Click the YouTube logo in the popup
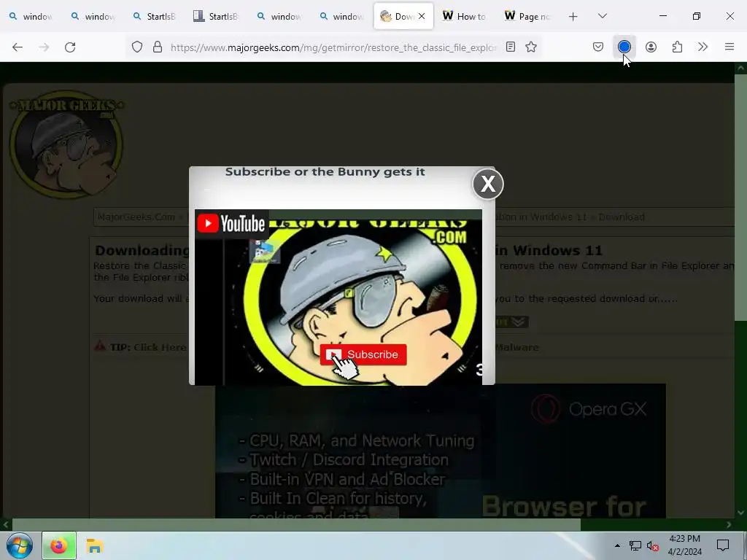 click(231, 223)
